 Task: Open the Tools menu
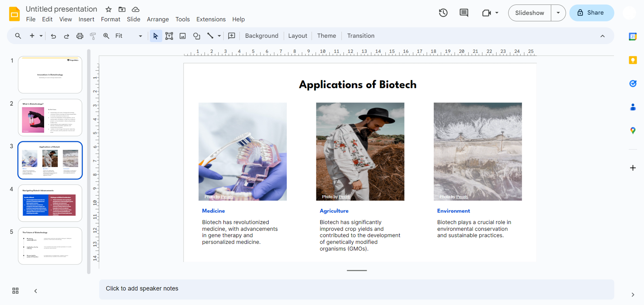click(183, 19)
